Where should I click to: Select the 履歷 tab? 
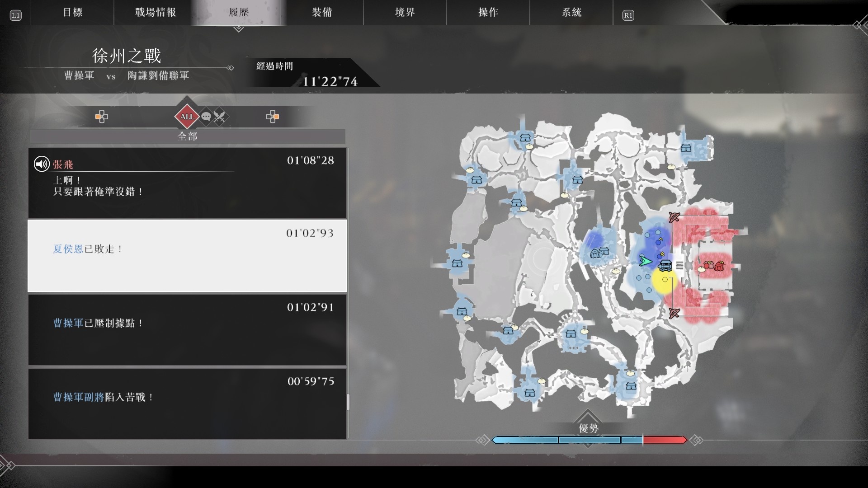239,12
